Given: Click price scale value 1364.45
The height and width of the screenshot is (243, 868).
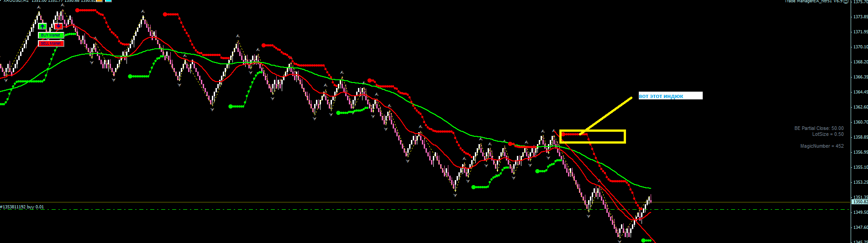Looking at the screenshot, I should pyautogui.click(x=860, y=92).
